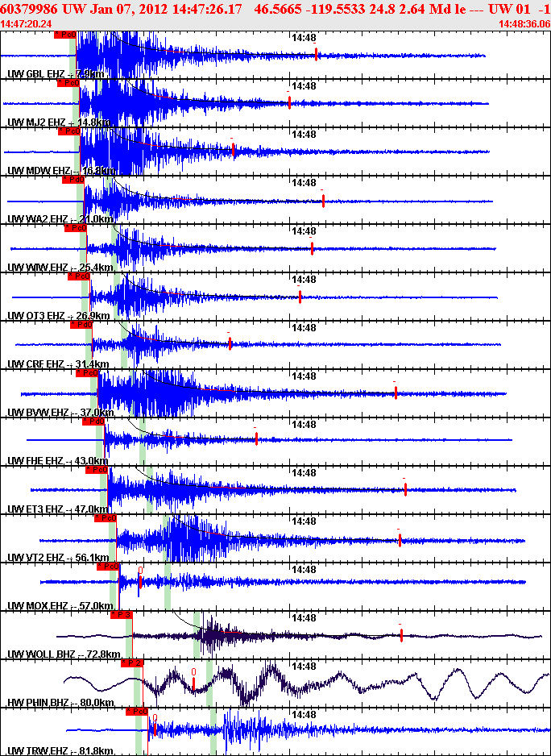Click the red 0 marker on MOX trace
This screenshot has height=756, width=551.
click(140, 578)
